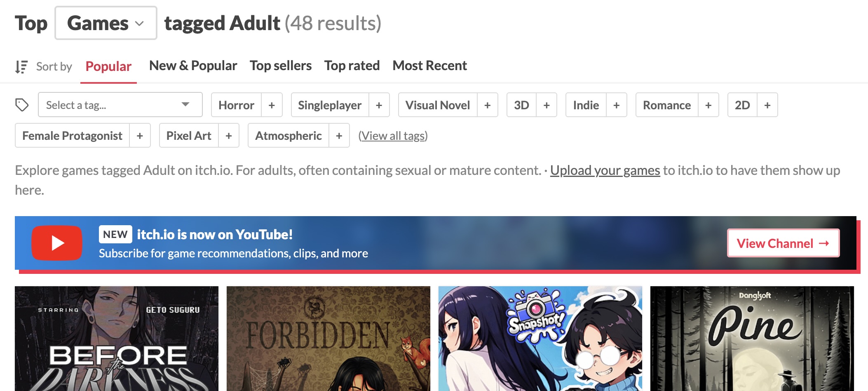Open the View all tags link
This screenshot has width=868, height=391.
(393, 136)
